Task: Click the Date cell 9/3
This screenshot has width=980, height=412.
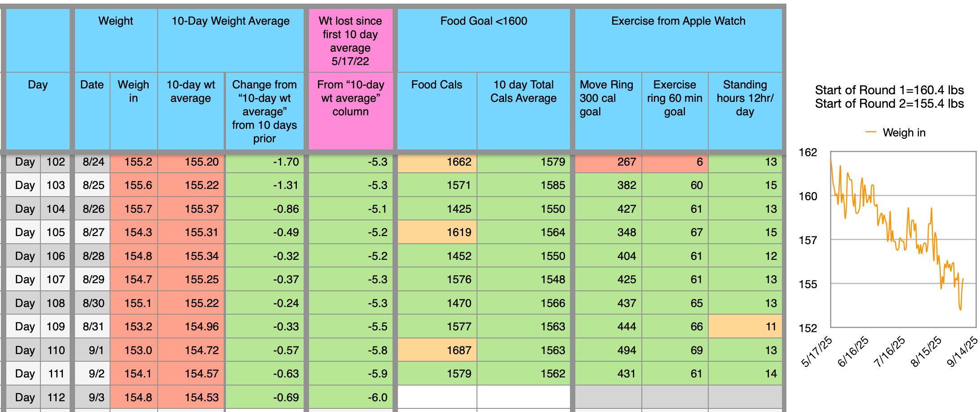Action: [92, 397]
